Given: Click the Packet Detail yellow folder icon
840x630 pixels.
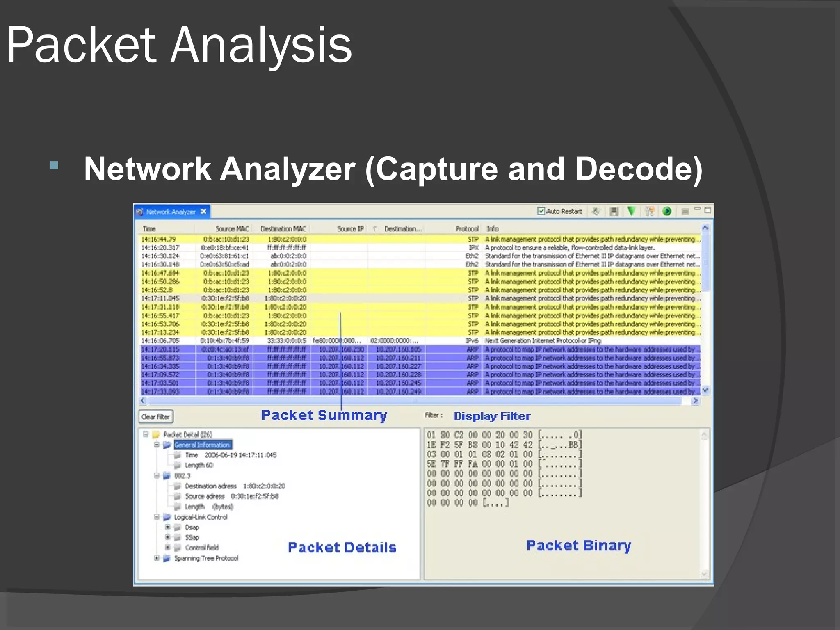Looking at the screenshot, I should tap(156, 434).
